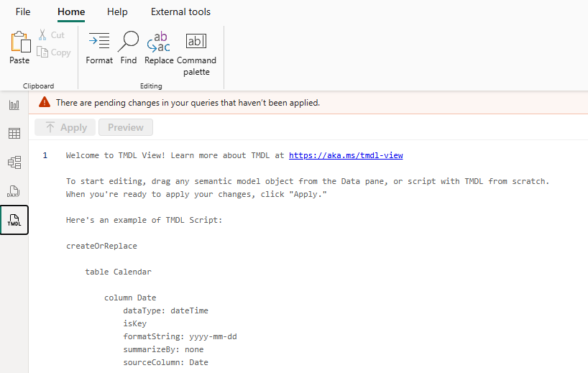Click the pending changes warning icon
Viewport: 588px width, 373px height.
coord(45,103)
